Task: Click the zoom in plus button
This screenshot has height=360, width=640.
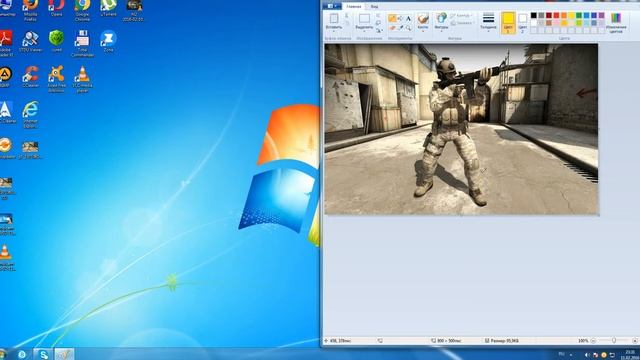Action: click(x=635, y=340)
